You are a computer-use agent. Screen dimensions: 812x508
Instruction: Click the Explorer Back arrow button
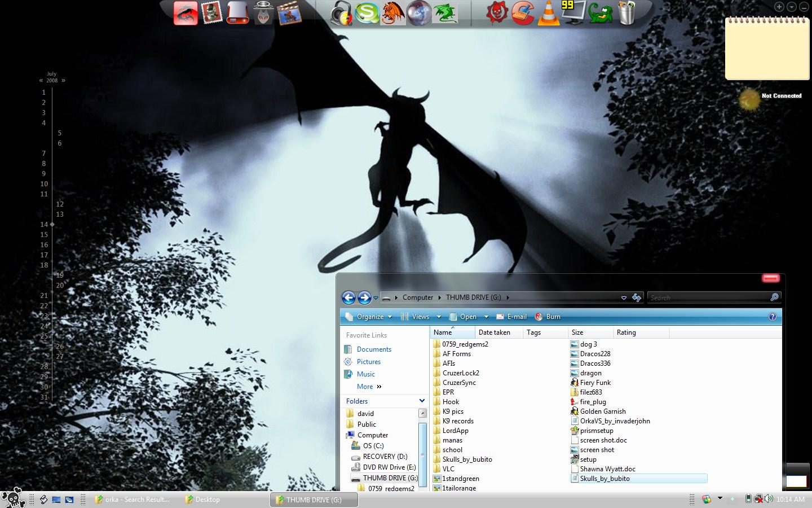coord(348,297)
